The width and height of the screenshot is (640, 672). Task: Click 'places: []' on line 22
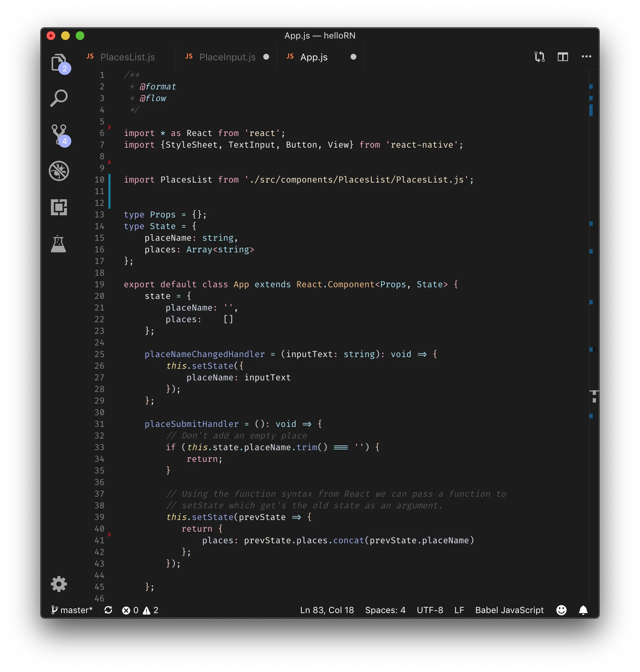click(x=200, y=319)
